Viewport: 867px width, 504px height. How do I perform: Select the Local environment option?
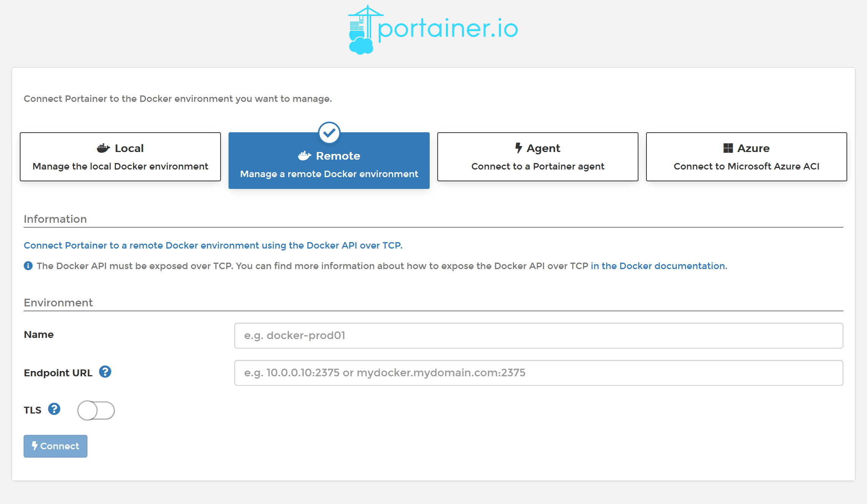[x=120, y=157]
